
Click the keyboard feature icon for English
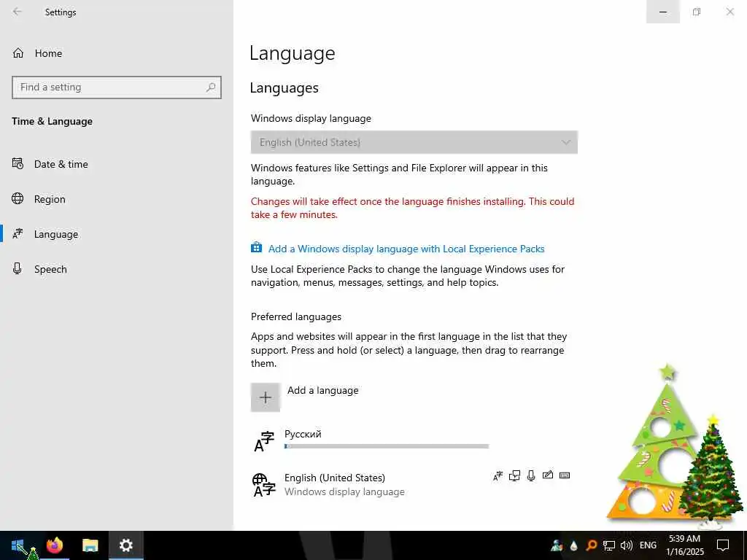565,475
